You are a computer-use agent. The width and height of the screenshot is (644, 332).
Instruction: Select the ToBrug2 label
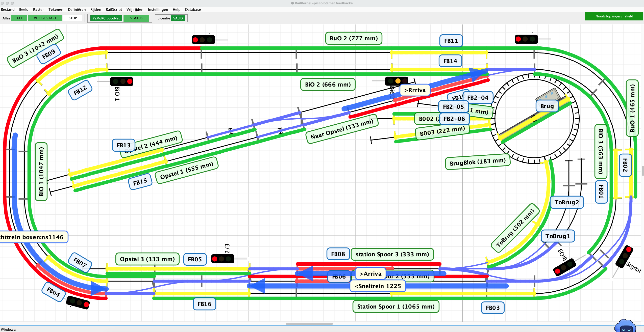[x=567, y=202]
